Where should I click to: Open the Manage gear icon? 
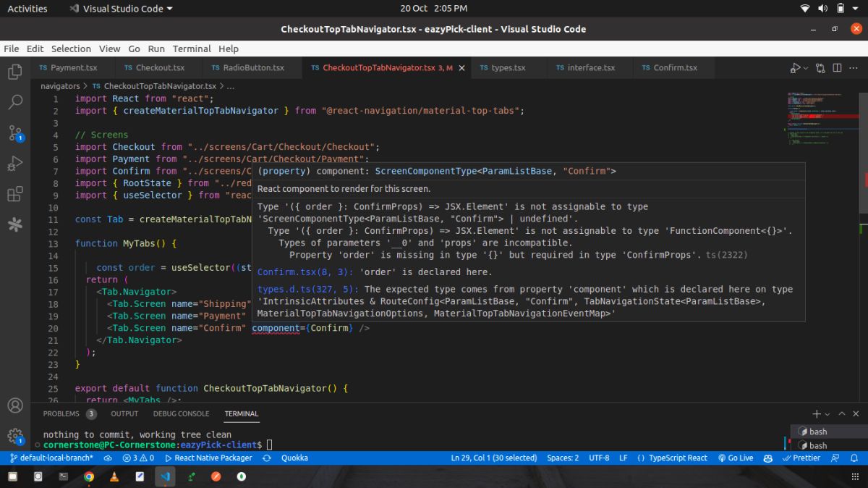point(14,436)
